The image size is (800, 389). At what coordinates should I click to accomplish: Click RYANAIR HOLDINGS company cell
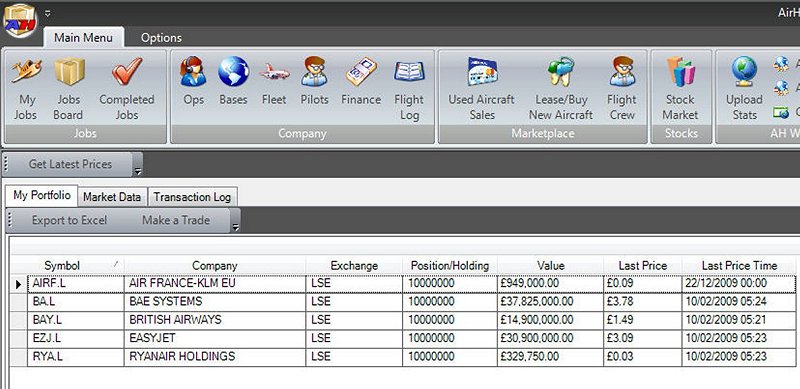[215, 357]
